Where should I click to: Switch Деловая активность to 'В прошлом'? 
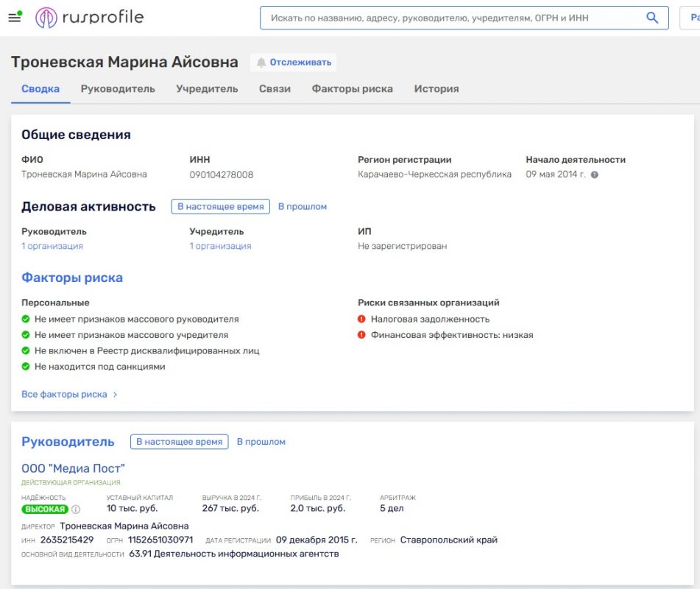point(302,207)
